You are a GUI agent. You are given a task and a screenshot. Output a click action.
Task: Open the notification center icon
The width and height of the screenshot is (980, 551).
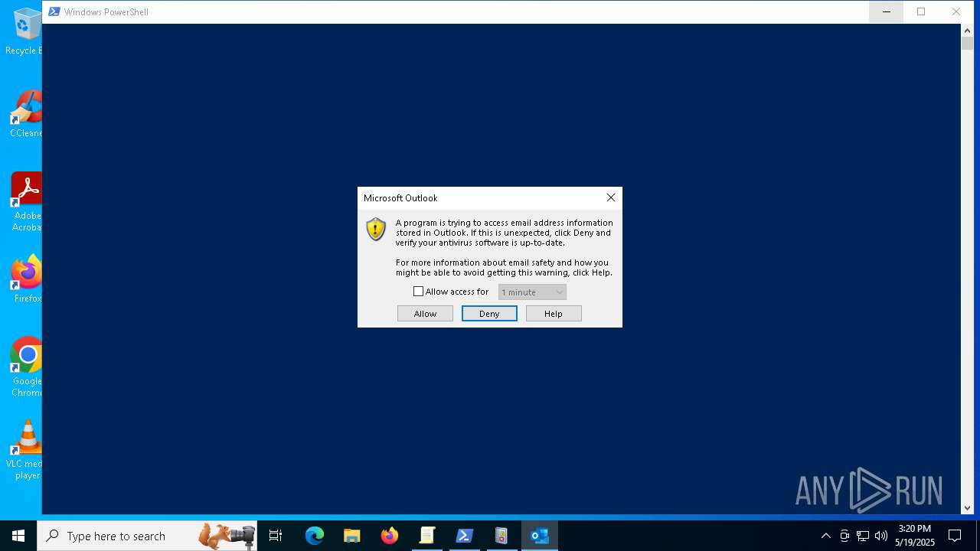(955, 536)
